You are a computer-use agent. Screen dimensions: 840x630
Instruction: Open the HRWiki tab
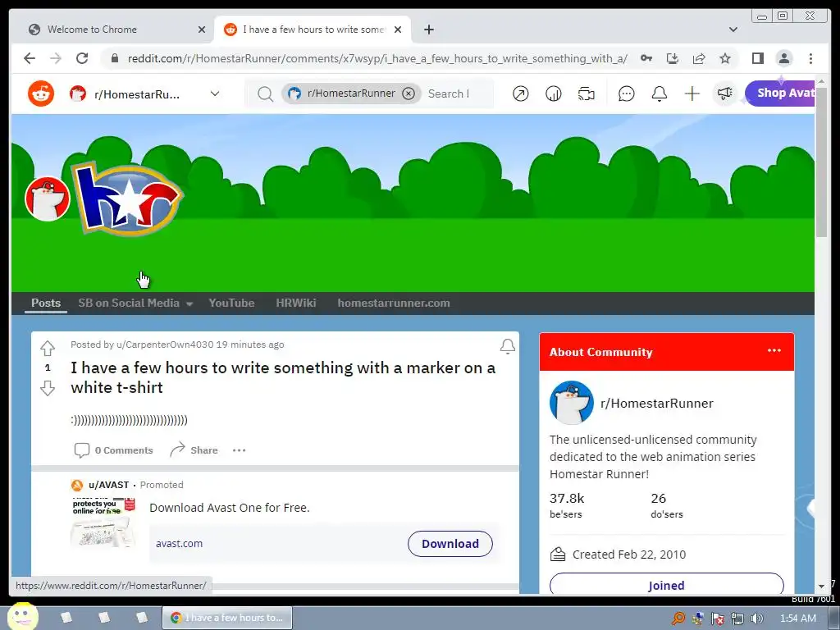[x=295, y=303]
